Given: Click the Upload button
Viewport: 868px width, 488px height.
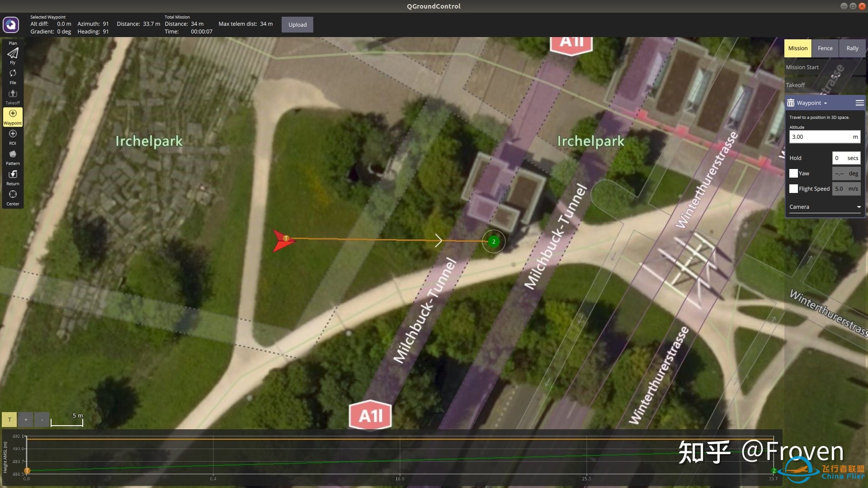Looking at the screenshot, I should [x=297, y=24].
